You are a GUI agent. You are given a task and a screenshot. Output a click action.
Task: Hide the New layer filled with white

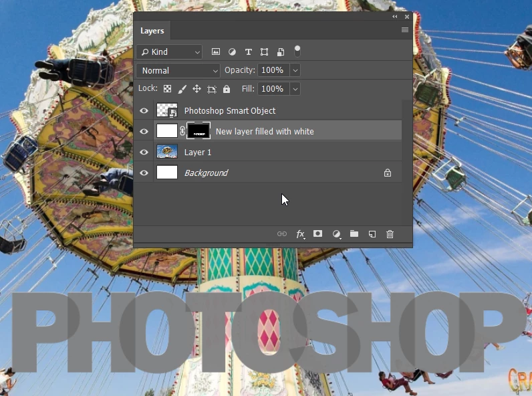pos(144,131)
